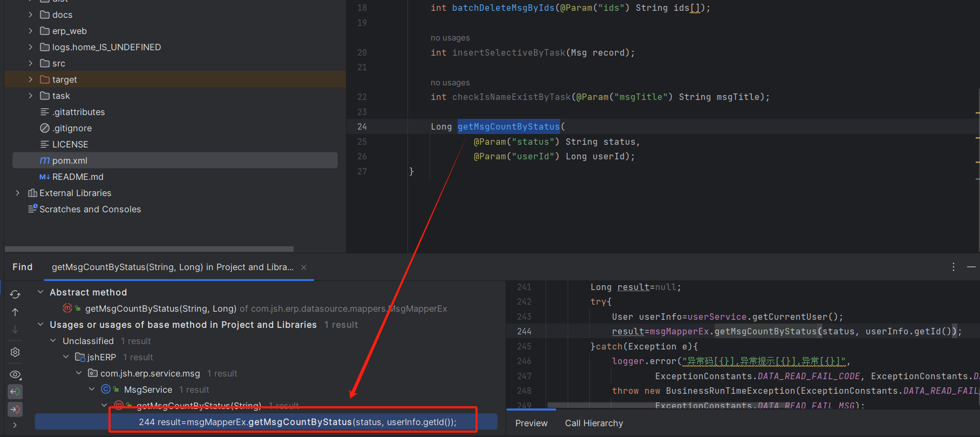Image resolution: width=980 pixels, height=437 pixels.
Task: Click the External Libraries icon
Action: click(x=32, y=193)
